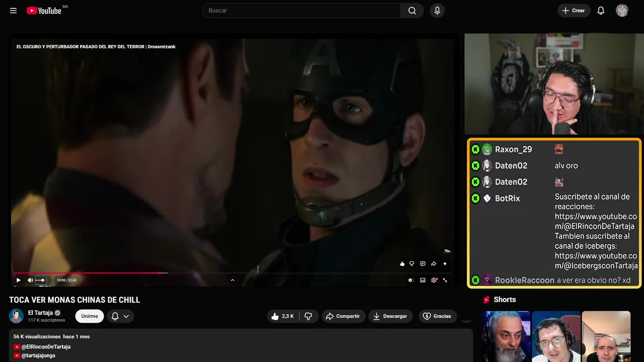Viewport: 644px width, 362px height.
Task: Open comments icon in player overlay
Action: 423,263
